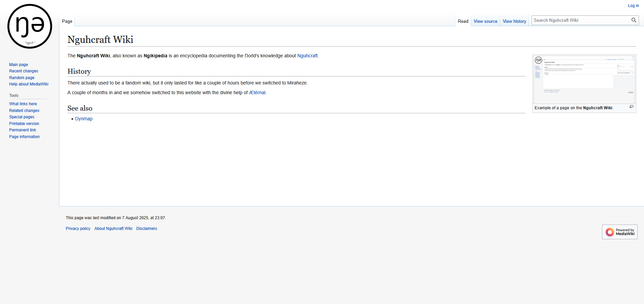Image resolution: width=644 pixels, height=304 pixels.
Task: Select the Page namespace tab
Action: click(67, 21)
